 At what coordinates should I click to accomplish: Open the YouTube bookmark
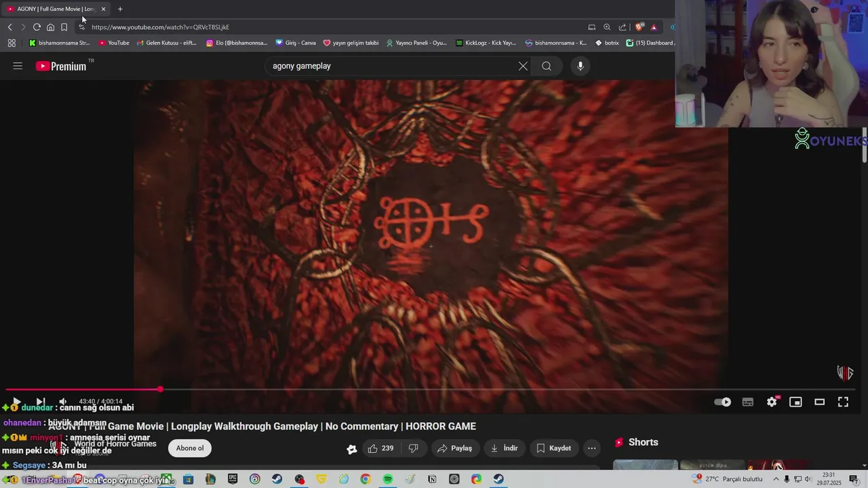pyautogui.click(x=114, y=43)
